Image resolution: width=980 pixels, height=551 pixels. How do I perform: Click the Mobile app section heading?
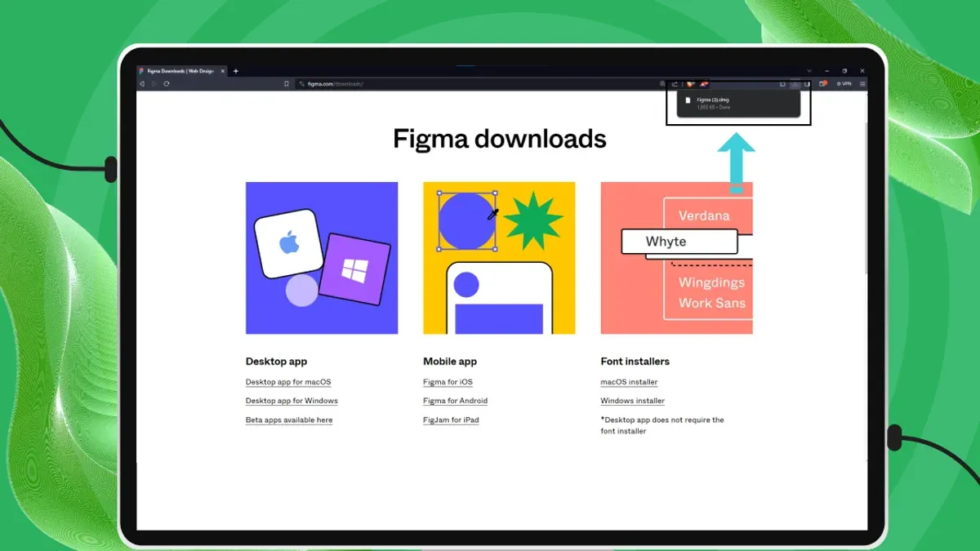click(x=450, y=361)
